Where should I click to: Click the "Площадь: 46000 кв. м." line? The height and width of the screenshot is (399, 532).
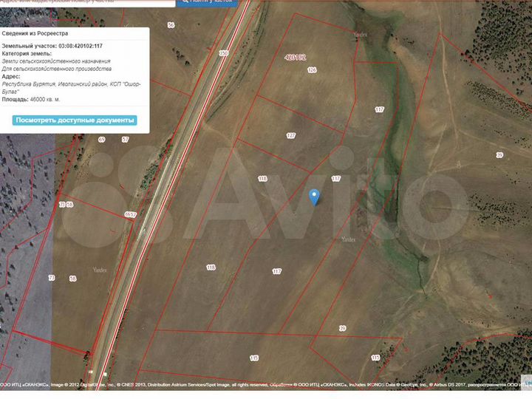click(41, 100)
